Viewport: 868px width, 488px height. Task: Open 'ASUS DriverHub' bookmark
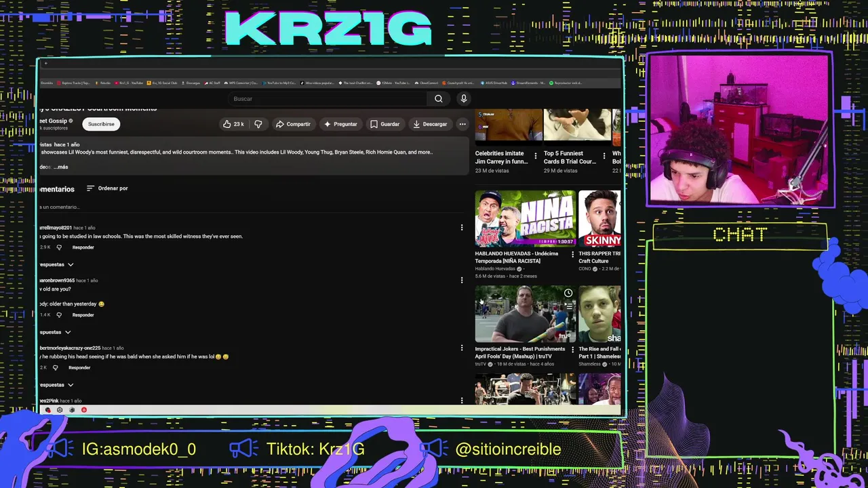(x=494, y=83)
